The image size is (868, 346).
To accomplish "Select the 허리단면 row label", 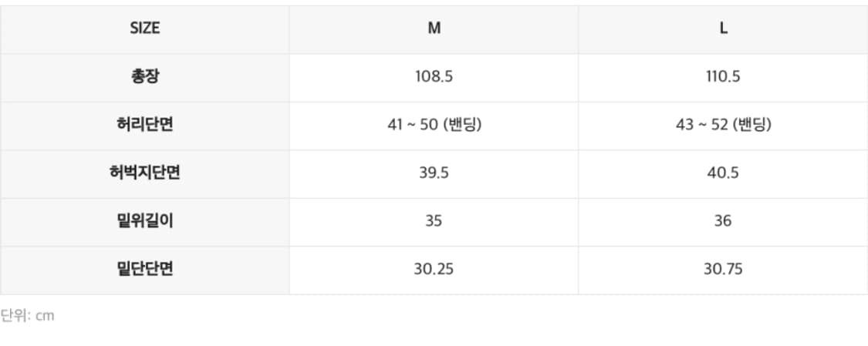I will point(144,125).
